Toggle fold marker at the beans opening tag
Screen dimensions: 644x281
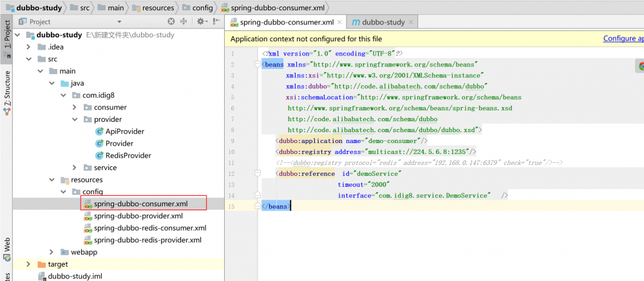[258, 65]
